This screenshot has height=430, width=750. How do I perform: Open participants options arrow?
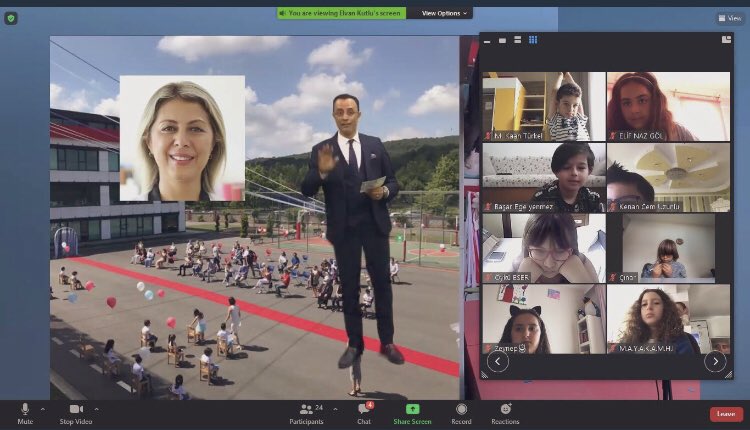point(335,409)
